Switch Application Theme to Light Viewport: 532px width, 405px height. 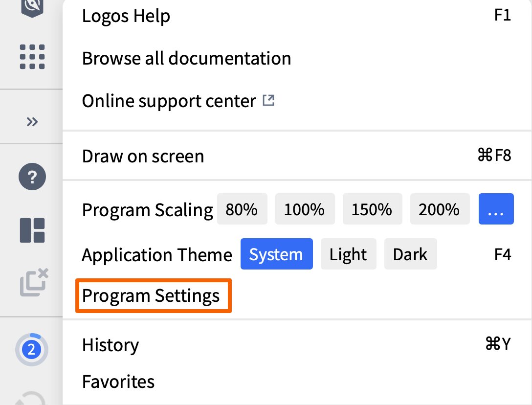click(348, 254)
